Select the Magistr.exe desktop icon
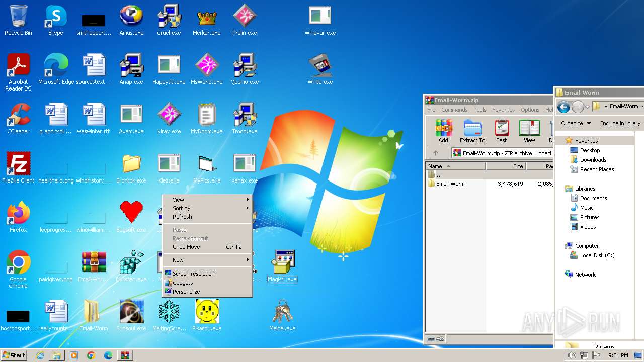 (x=282, y=266)
